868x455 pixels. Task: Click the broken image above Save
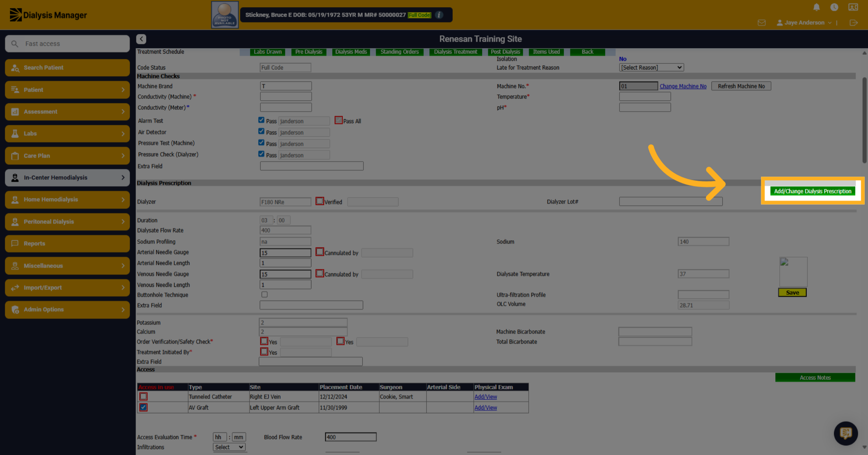click(793, 272)
